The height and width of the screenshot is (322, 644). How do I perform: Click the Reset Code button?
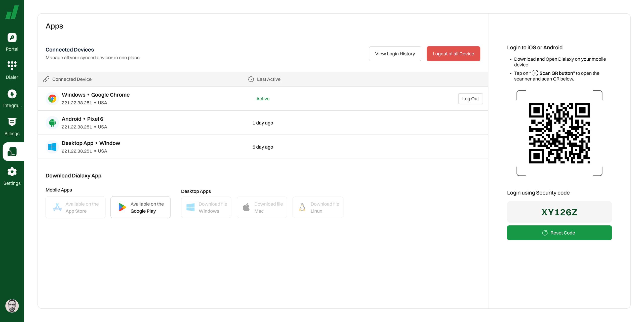(559, 233)
